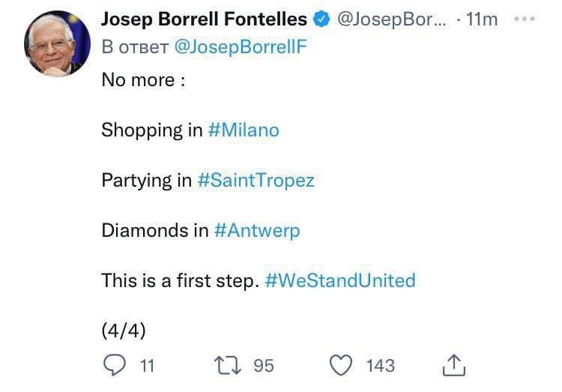Open the #WeStandUnited hashtag
The width and height of the screenshot is (562, 392).
point(339,280)
